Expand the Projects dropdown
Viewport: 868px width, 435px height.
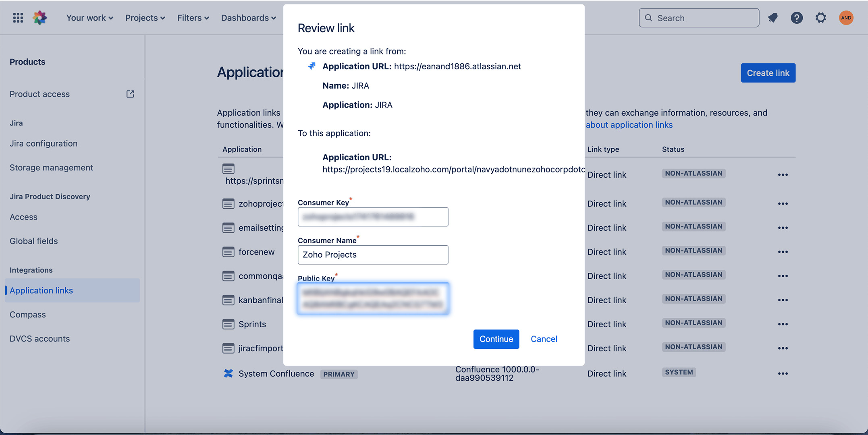145,18
